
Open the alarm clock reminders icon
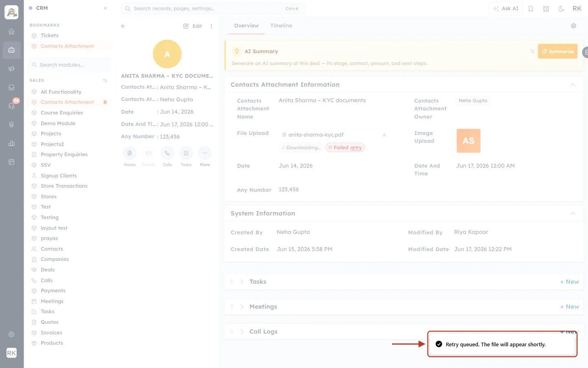click(x=546, y=9)
